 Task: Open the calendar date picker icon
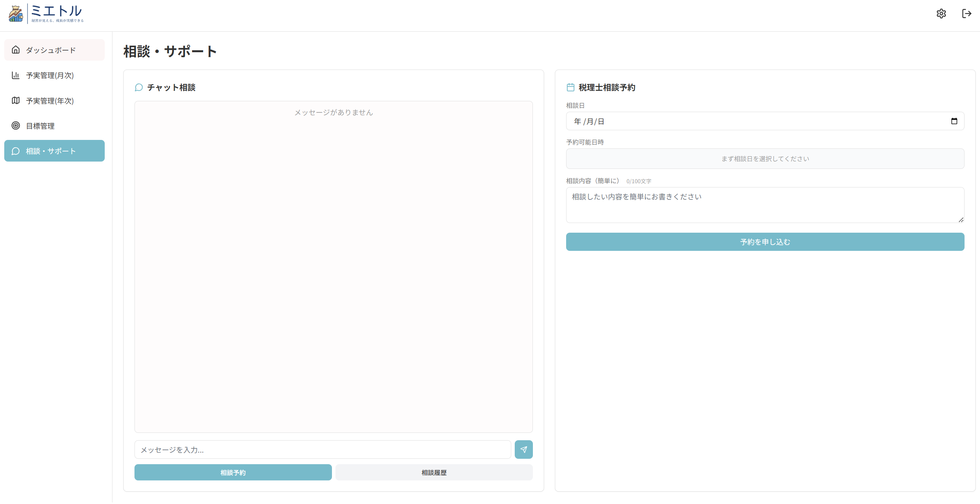(954, 121)
